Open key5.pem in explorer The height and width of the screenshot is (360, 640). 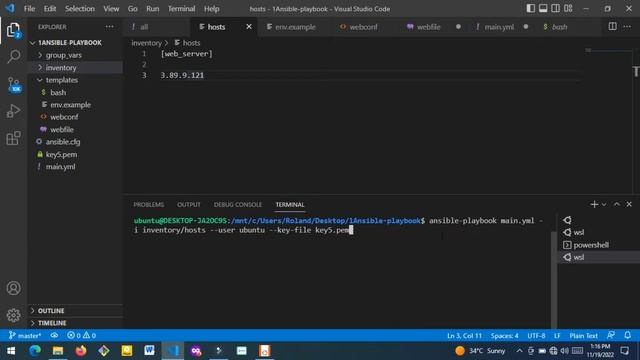(x=61, y=154)
